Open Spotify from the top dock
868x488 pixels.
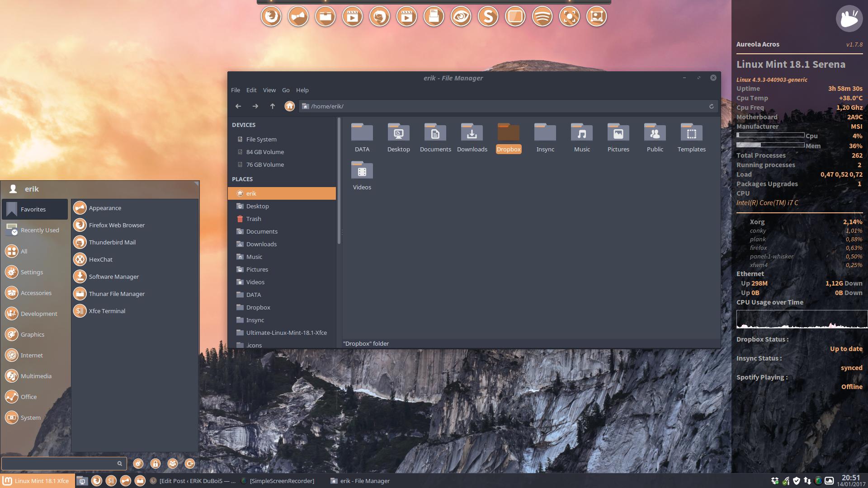pos(542,17)
